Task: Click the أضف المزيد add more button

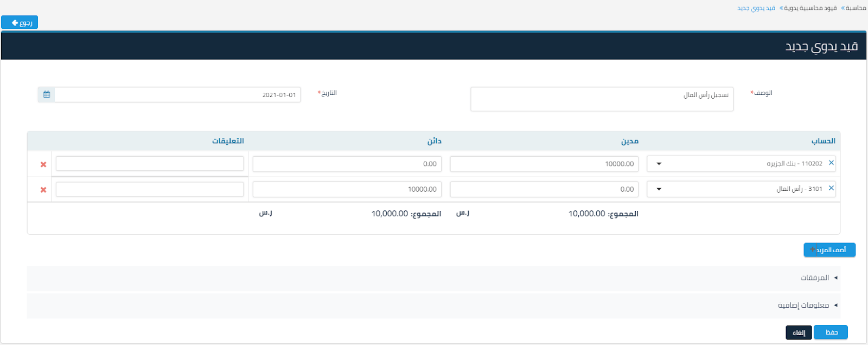Action: pos(829,250)
